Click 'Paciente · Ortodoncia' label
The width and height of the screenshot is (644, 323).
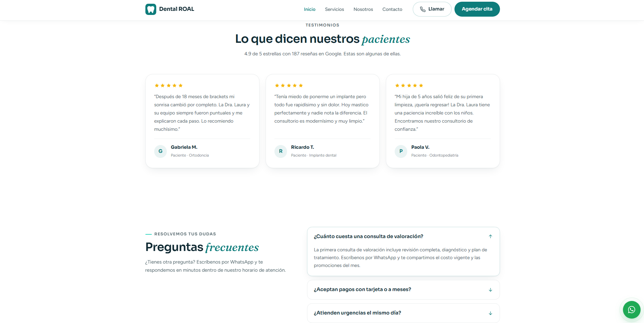point(190,155)
